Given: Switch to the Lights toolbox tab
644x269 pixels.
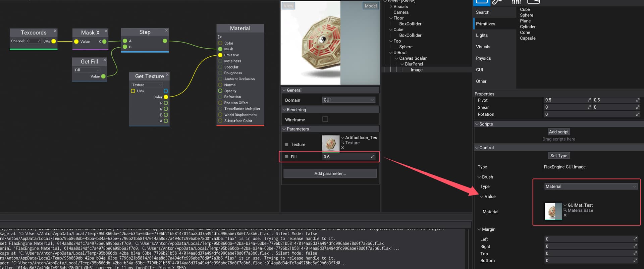Looking at the screenshot, I should click(x=482, y=35).
